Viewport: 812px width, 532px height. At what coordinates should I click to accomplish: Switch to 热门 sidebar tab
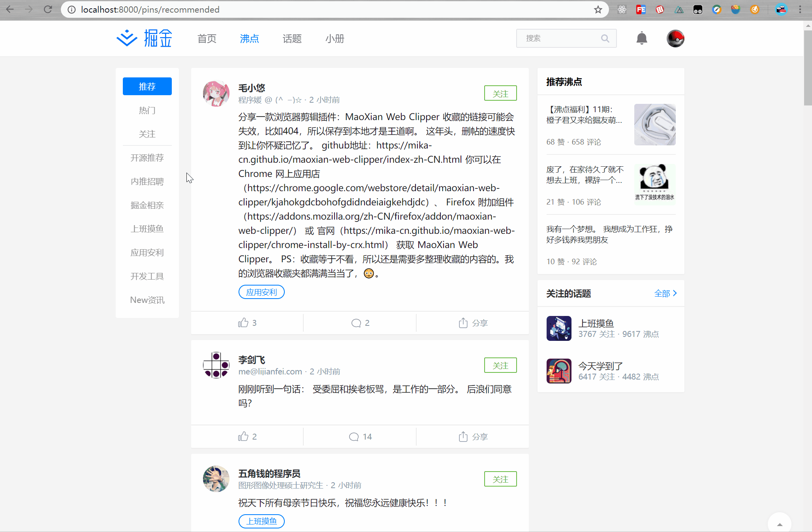click(x=147, y=110)
